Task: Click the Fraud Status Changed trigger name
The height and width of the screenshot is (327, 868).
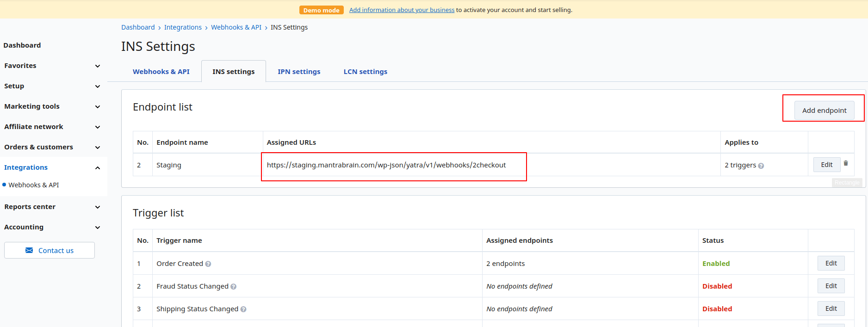Action: (x=192, y=286)
